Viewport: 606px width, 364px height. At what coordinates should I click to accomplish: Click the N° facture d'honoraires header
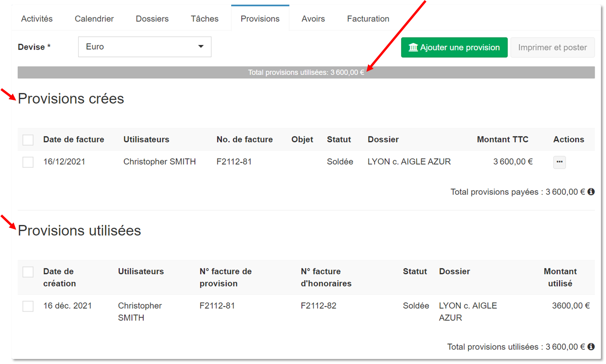click(326, 277)
